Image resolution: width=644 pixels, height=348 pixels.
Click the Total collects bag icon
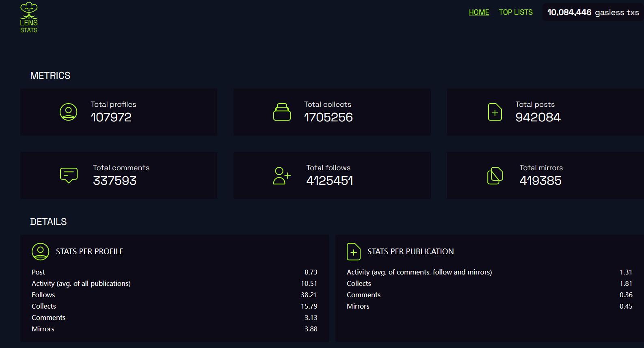[x=282, y=112]
